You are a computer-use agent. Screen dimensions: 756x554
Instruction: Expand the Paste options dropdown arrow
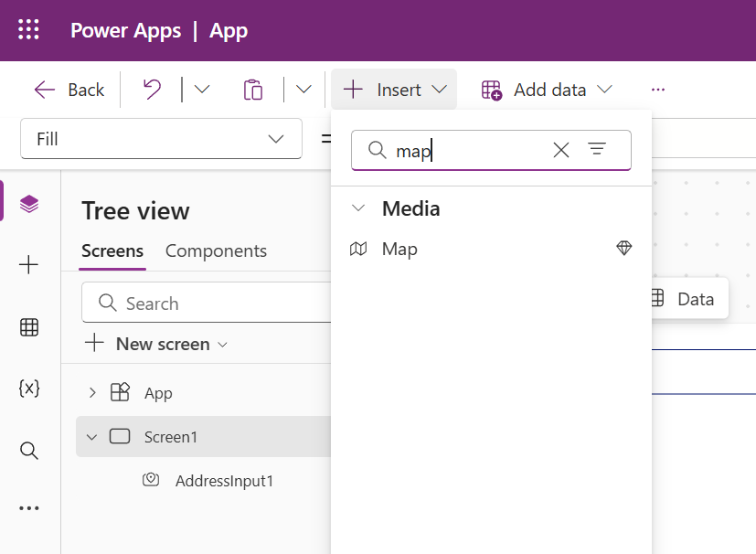[x=303, y=90]
